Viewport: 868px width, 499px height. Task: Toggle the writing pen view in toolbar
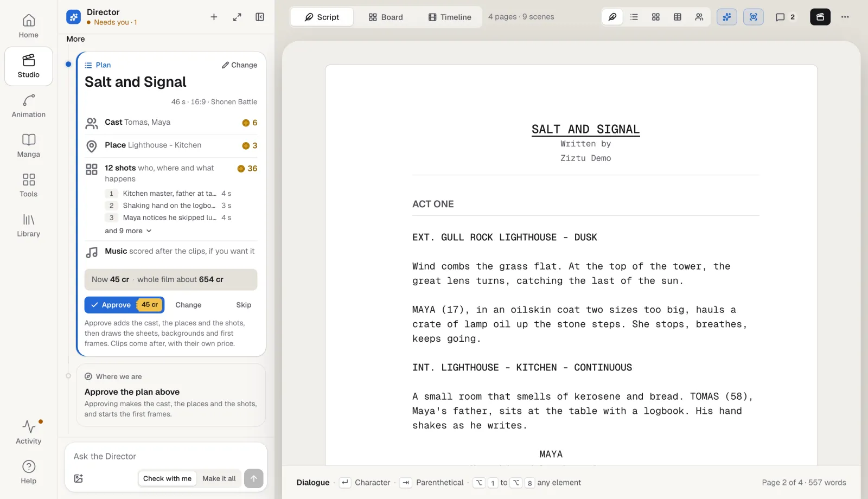[x=612, y=17]
